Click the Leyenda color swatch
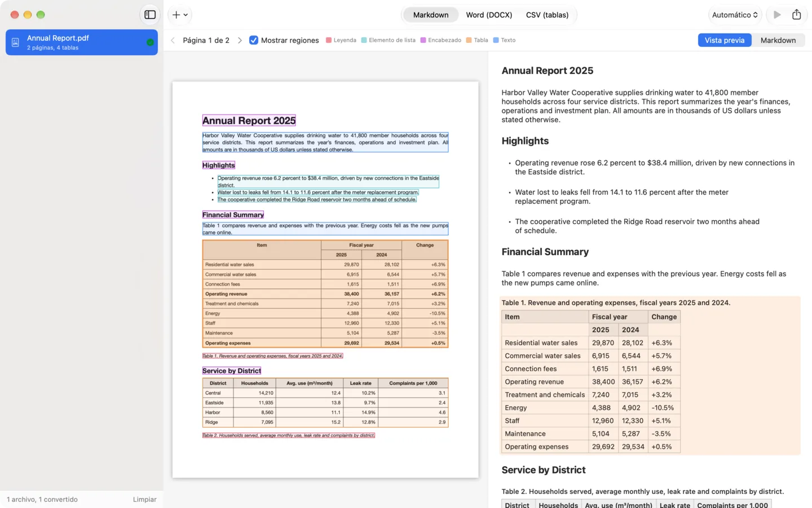 (328, 40)
